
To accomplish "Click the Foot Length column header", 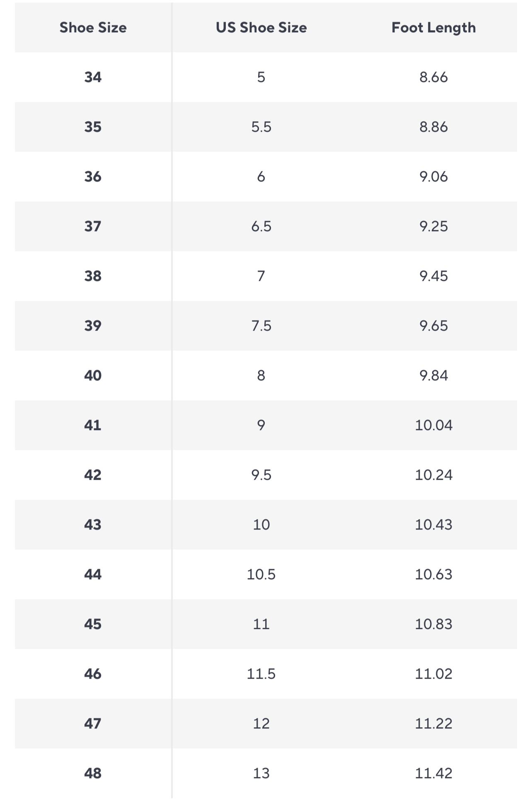I will click(434, 28).
